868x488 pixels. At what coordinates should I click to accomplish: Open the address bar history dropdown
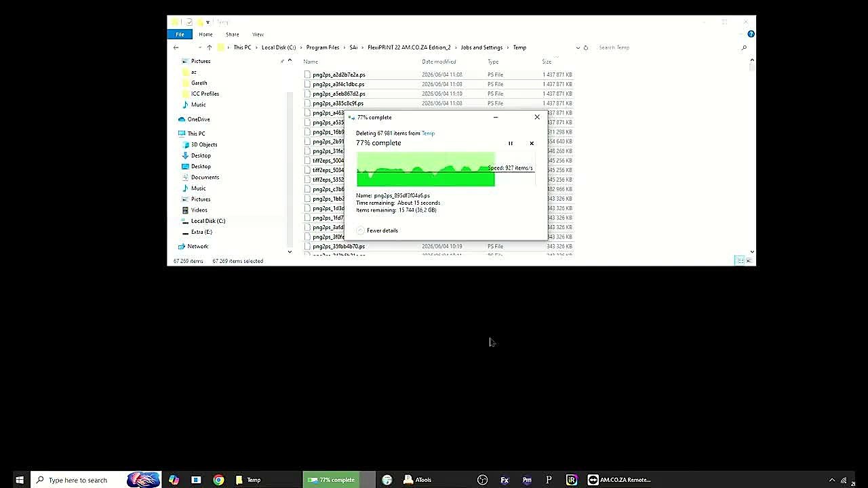point(578,47)
